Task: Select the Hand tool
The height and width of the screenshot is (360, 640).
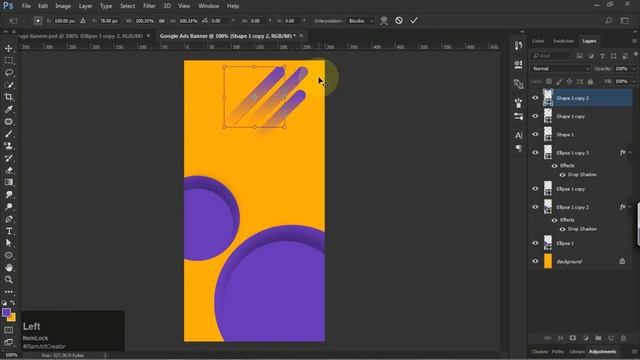Action: click(9, 268)
